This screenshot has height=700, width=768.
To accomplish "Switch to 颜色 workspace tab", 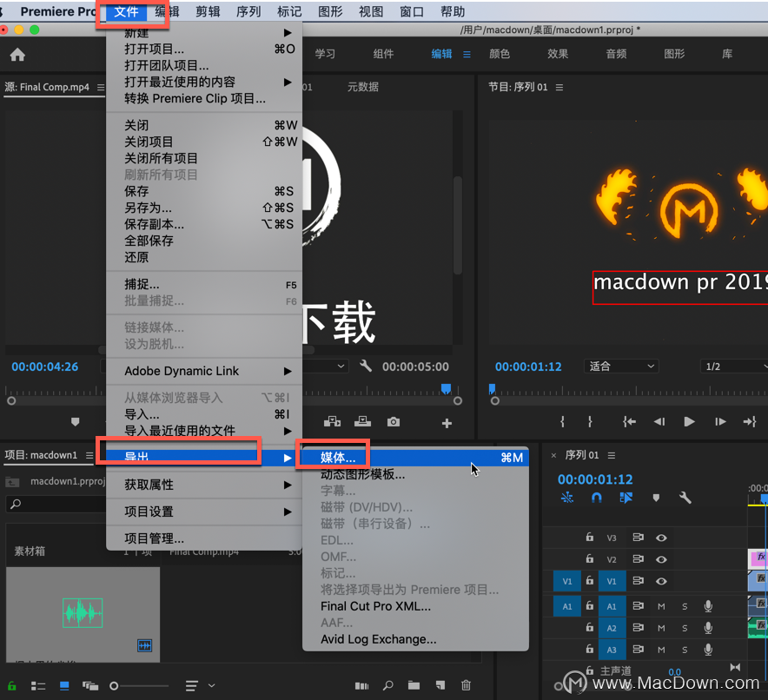I will click(500, 54).
